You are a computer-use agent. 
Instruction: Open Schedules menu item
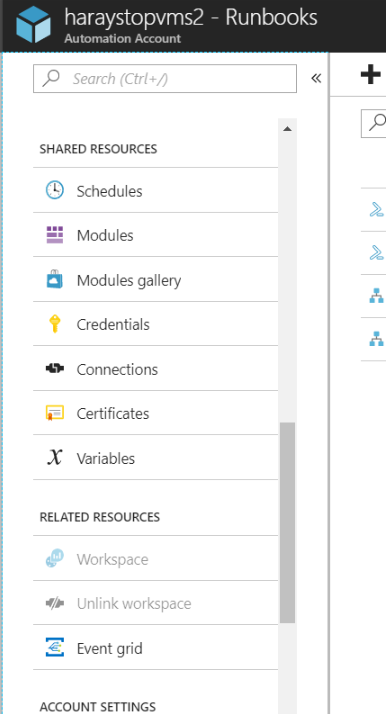[156, 190]
